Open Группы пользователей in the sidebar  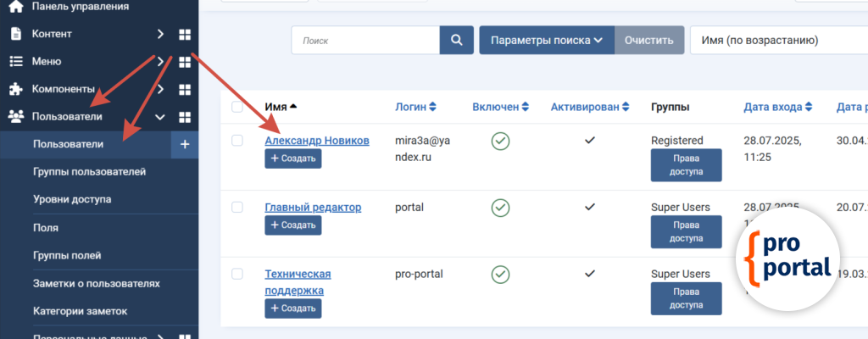tap(89, 172)
